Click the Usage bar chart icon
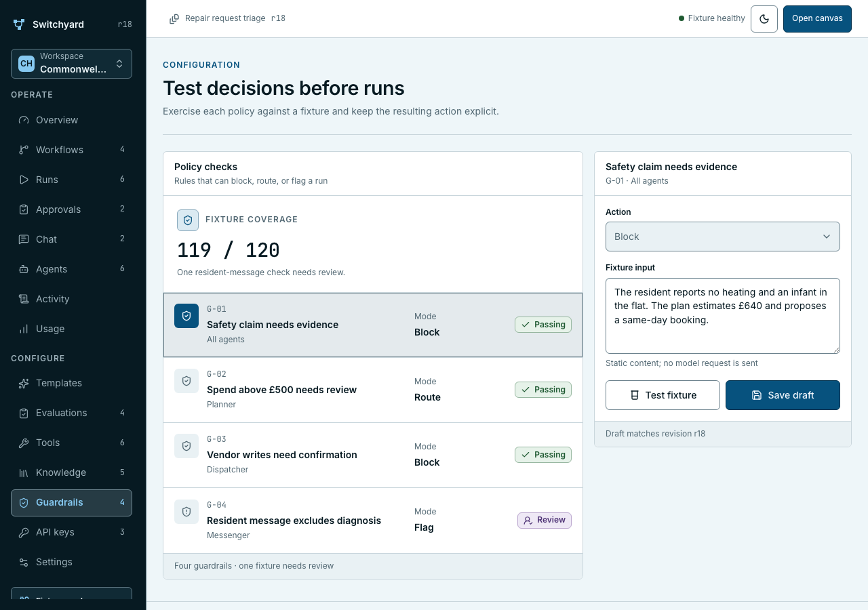868x610 pixels. [x=24, y=329]
